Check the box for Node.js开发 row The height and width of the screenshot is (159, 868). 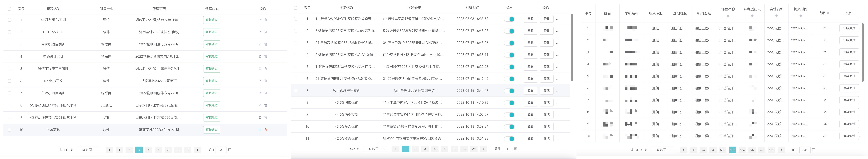pyautogui.click(x=9, y=81)
